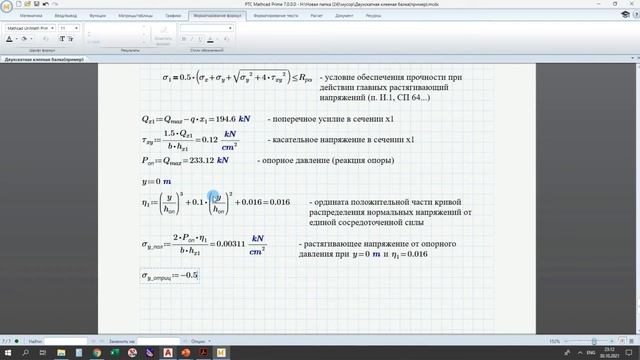Switch the ENG input language indicator
The image size is (640, 360).
(x=591, y=353)
